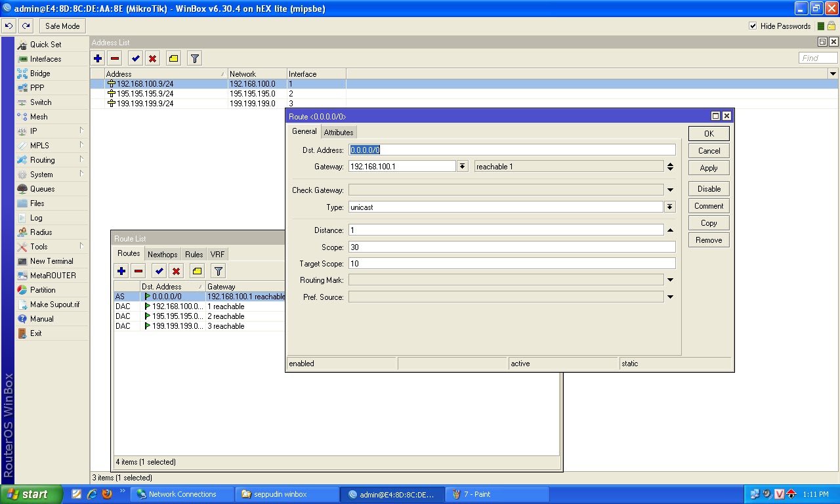Image resolution: width=840 pixels, height=504 pixels.
Task: Open Quick Set in sidebar
Action: point(52,45)
